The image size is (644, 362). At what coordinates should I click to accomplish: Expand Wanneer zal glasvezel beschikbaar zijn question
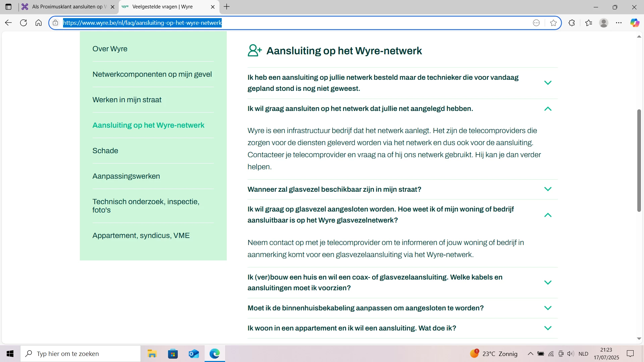pos(548,189)
